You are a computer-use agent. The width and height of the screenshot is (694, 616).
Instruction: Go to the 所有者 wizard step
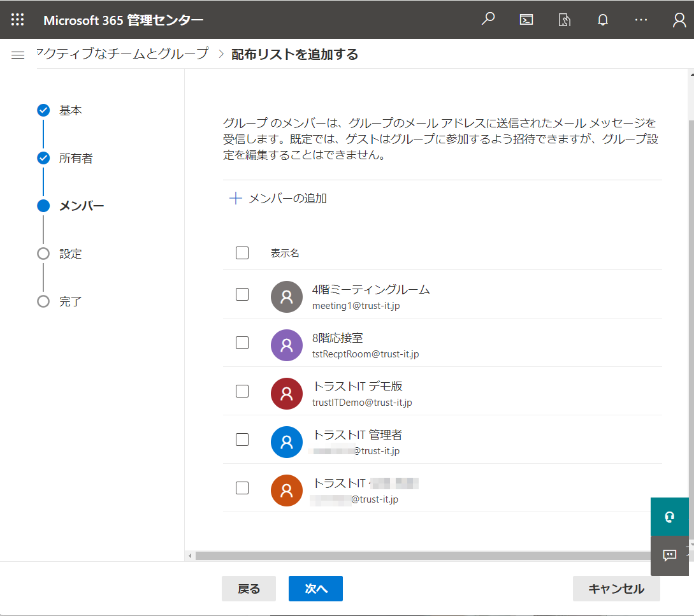(x=65, y=158)
